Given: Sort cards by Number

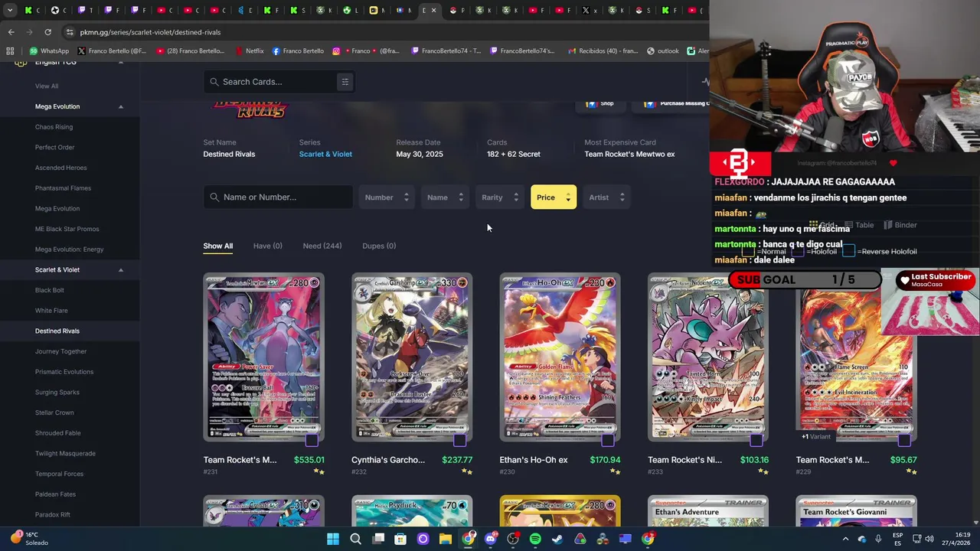Looking at the screenshot, I should point(386,197).
